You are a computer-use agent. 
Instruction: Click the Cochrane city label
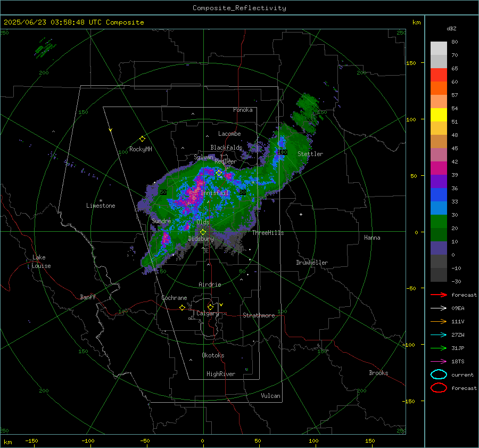[x=174, y=298]
